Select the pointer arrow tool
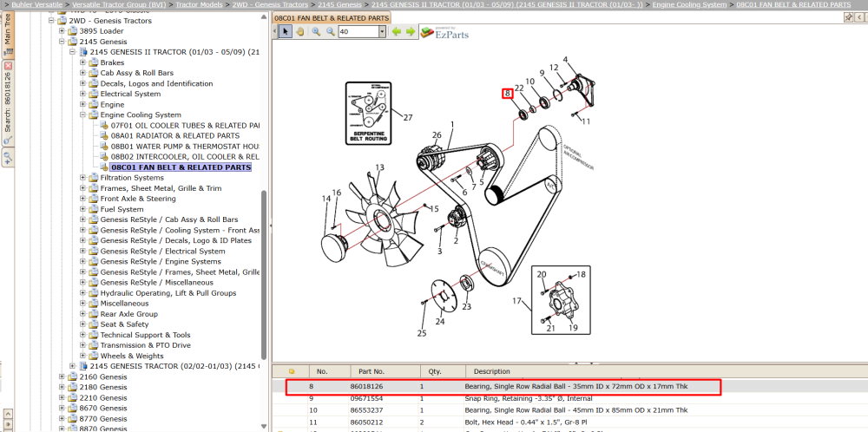Viewport: 868px width, 432px height. 285,31
